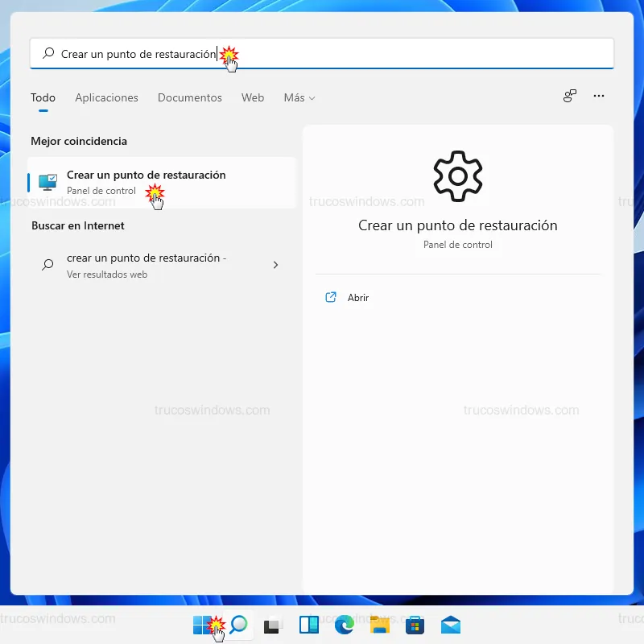Open File Explorer from the taskbar
Viewport: 644px width, 644px height.
(380, 625)
